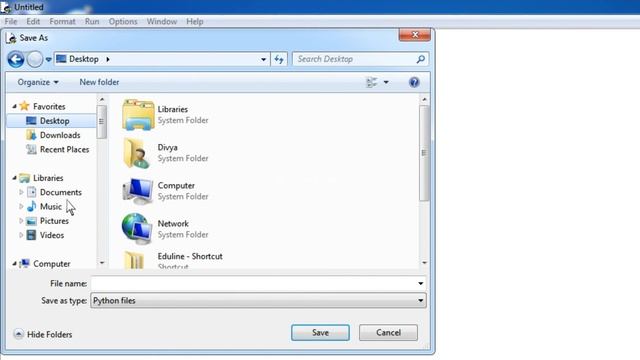Open the File menu in Untitled window
This screenshot has height=360, width=640.
(11, 22)
